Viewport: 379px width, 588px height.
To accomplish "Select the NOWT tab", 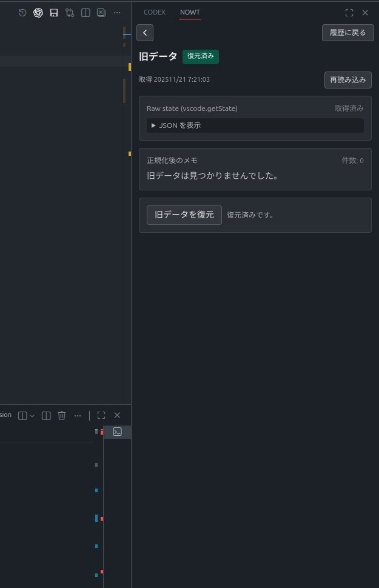I will pos(190,12).
